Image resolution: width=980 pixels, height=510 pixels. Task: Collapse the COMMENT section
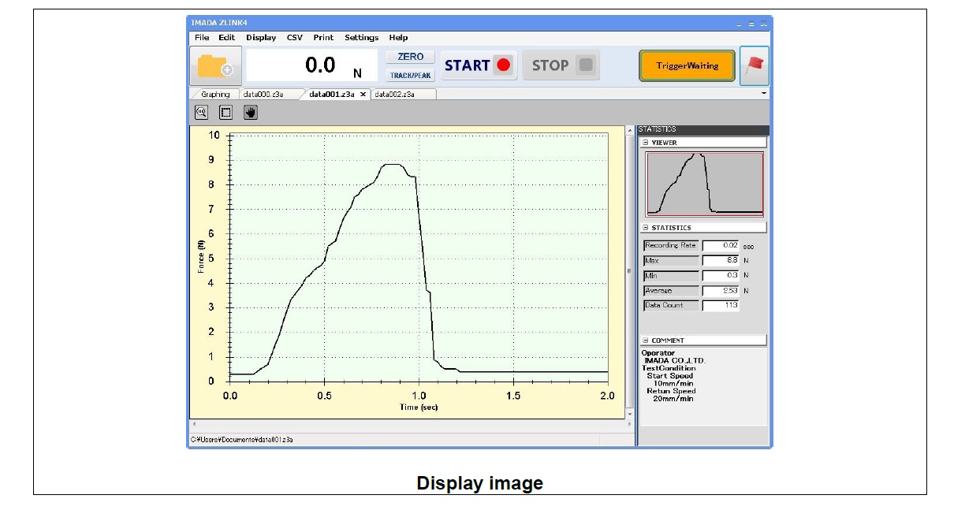646,341
